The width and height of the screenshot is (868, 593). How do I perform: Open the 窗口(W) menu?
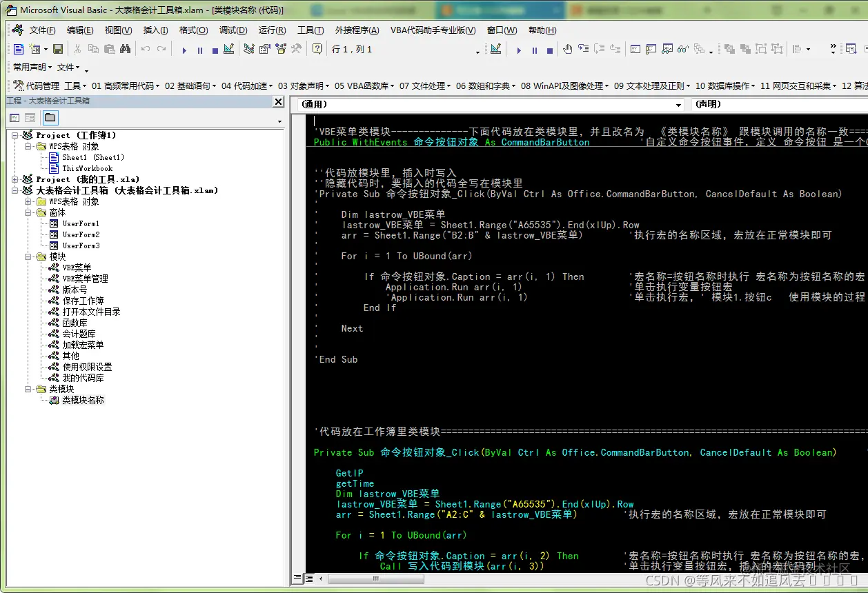point(502,30)
